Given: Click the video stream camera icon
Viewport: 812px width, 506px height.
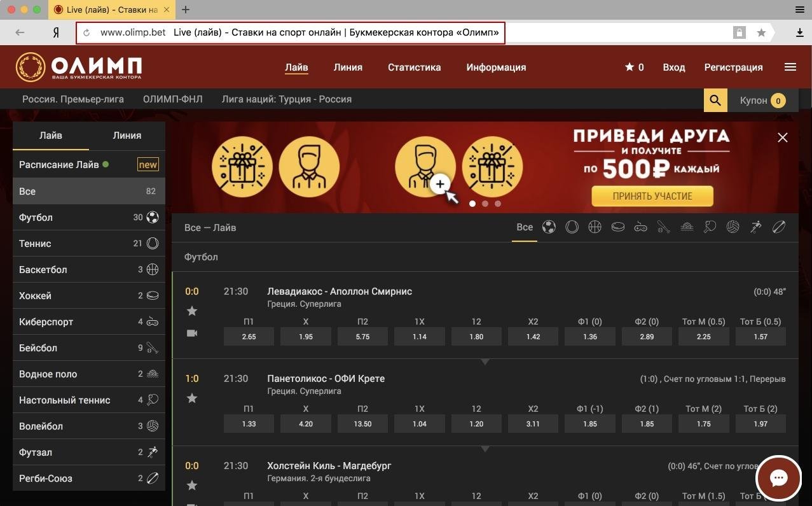Looking at the screenshot, I should pyautogui.click(x=192, y=332).
